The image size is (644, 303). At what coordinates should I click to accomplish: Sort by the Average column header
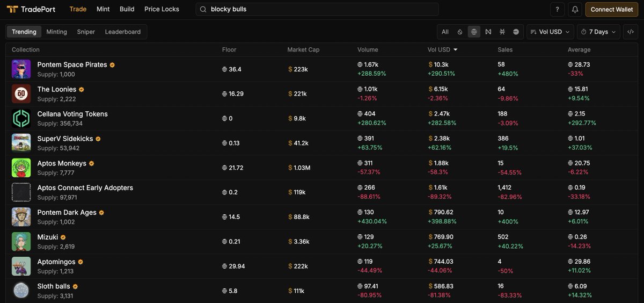[579, 49]
